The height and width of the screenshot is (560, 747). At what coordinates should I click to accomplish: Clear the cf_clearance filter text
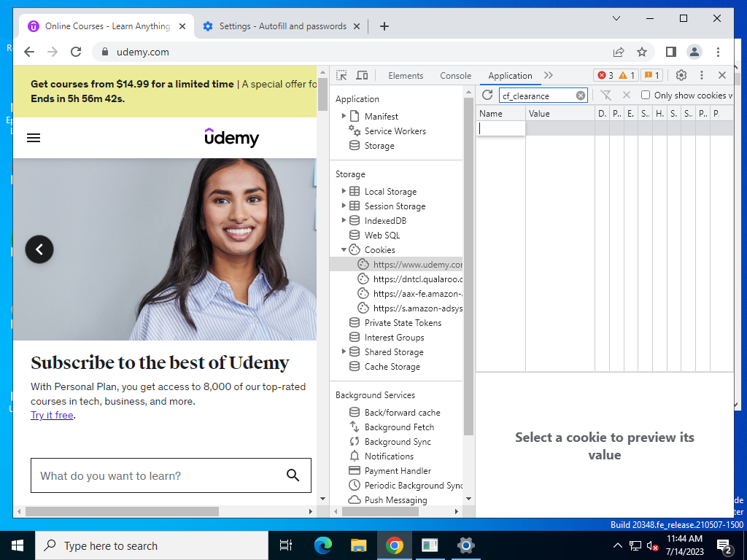click(580, 96)
